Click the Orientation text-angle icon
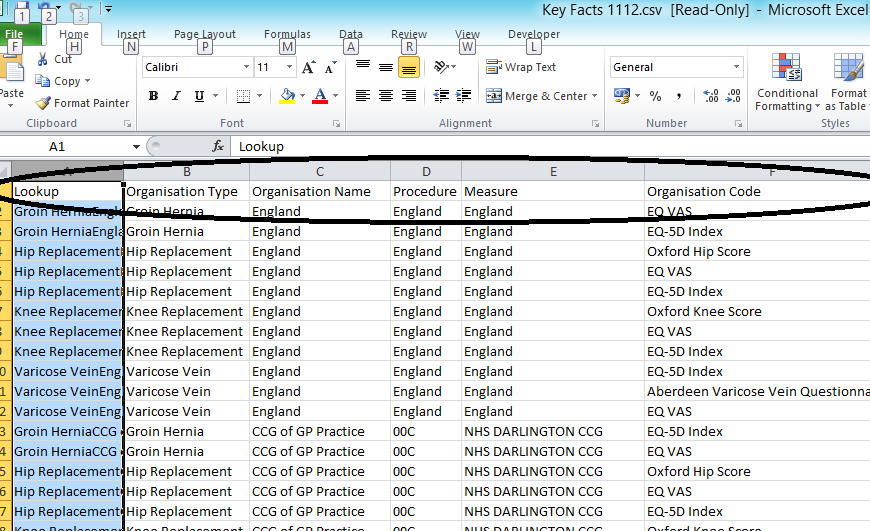 coord(441,67)
